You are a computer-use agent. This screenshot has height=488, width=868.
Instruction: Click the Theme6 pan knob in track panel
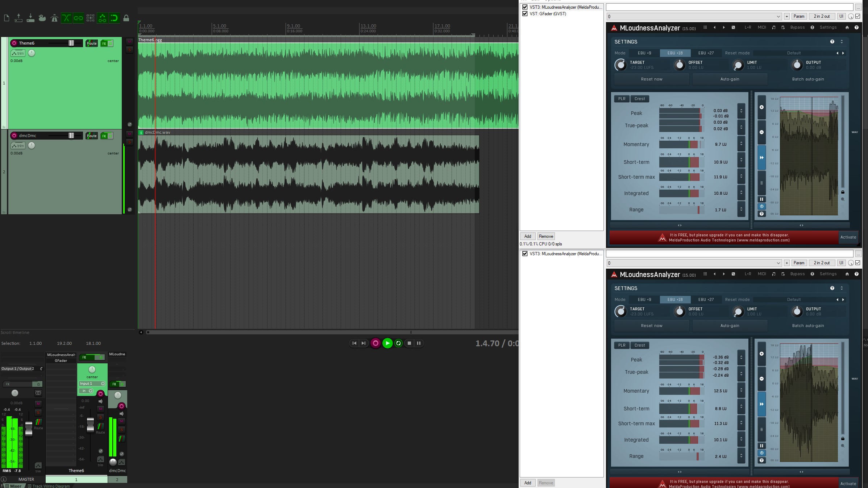[x=32, y=53]
